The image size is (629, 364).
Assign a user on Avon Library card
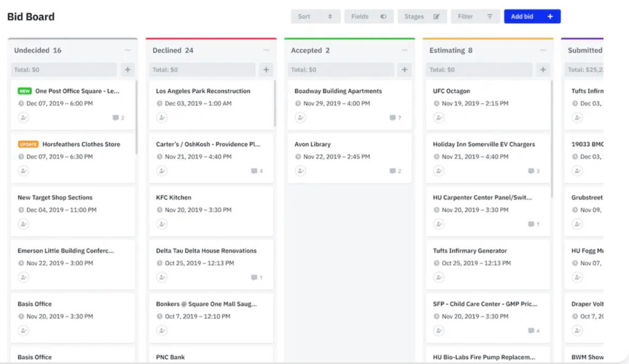point(300,171)
